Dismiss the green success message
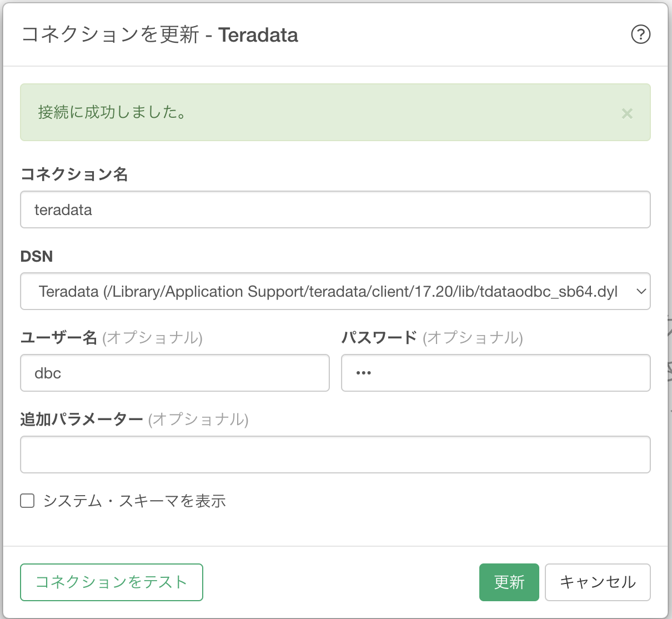The width and height of the screenshot is (672, 619). [627, 113]
